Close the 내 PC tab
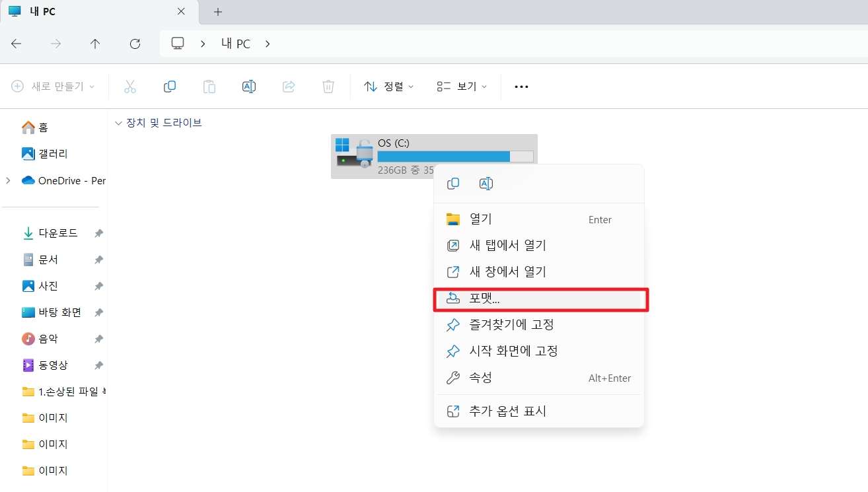 181,12
